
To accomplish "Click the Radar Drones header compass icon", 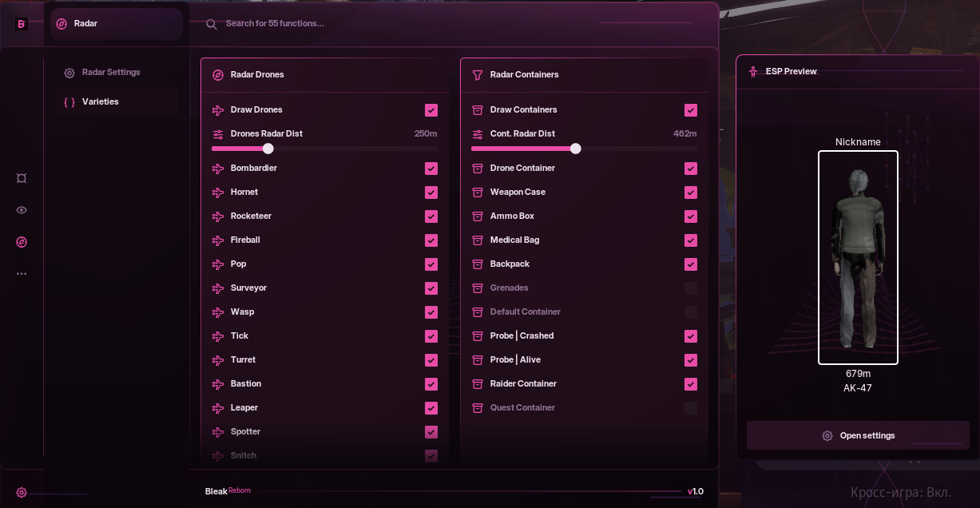I will tap(218, 75).
